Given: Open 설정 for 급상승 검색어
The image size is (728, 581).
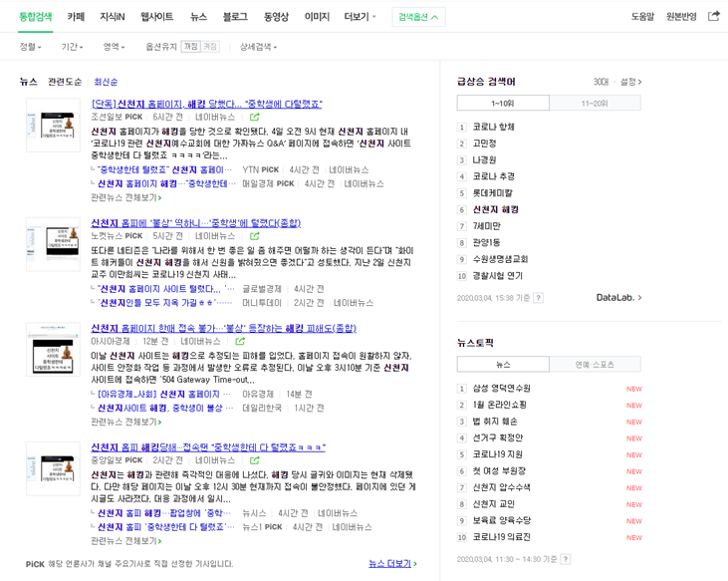Looking at the screenshot, I should 631,82.
